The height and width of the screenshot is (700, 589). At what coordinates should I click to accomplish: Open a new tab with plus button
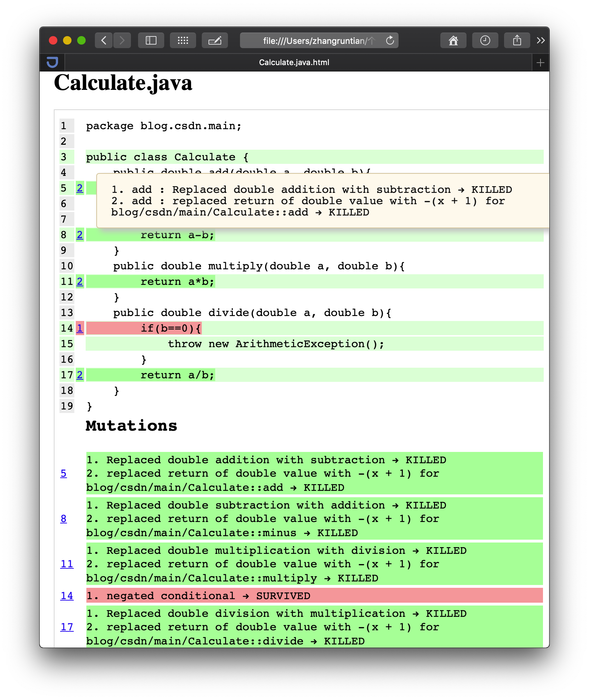541,63
